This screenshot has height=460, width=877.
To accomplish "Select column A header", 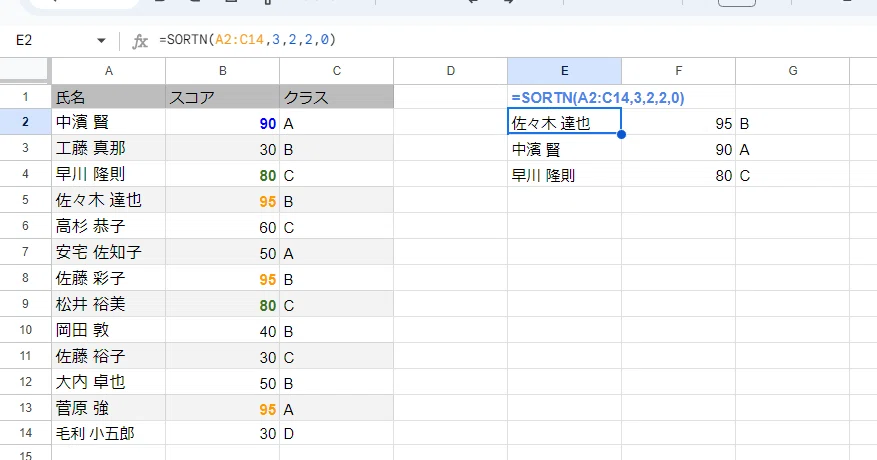I will point(109,71).
